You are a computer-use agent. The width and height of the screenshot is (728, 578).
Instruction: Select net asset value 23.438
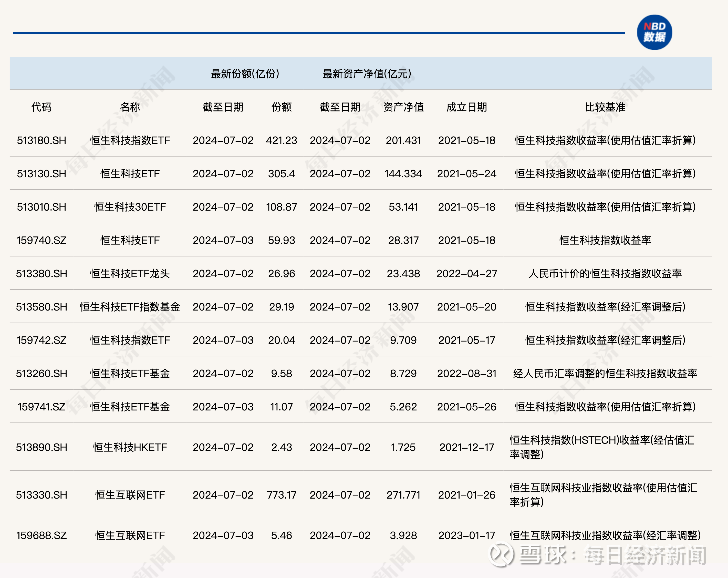(403, 274)
